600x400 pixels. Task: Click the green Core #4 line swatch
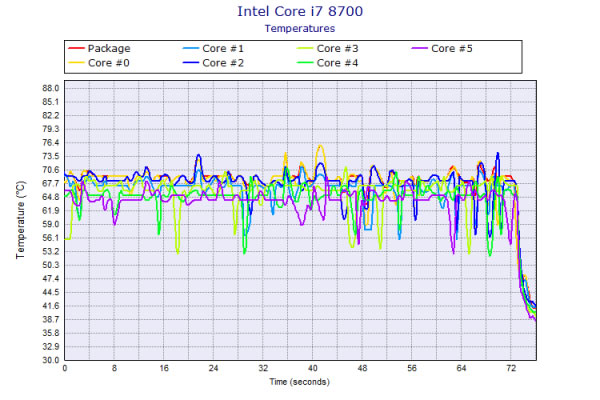point(305,63)
